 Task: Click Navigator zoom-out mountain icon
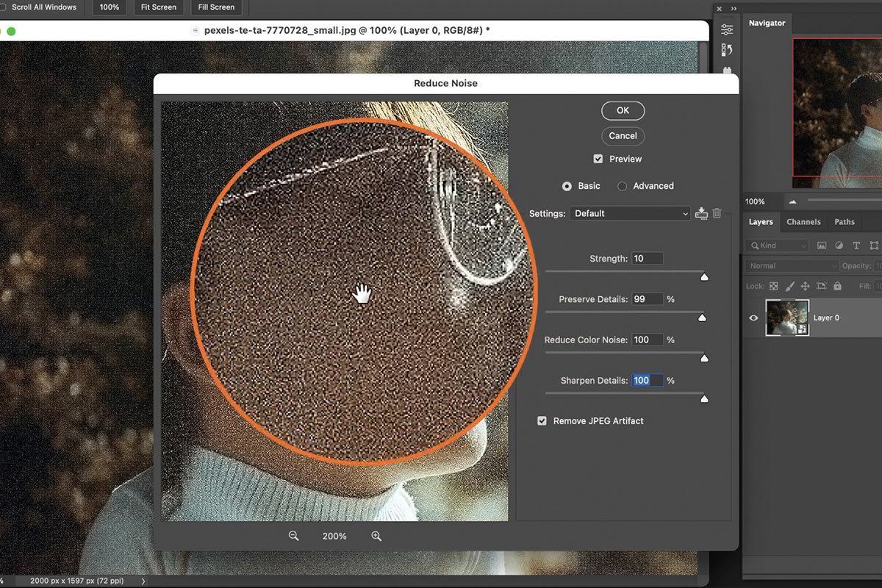(792, 201)
